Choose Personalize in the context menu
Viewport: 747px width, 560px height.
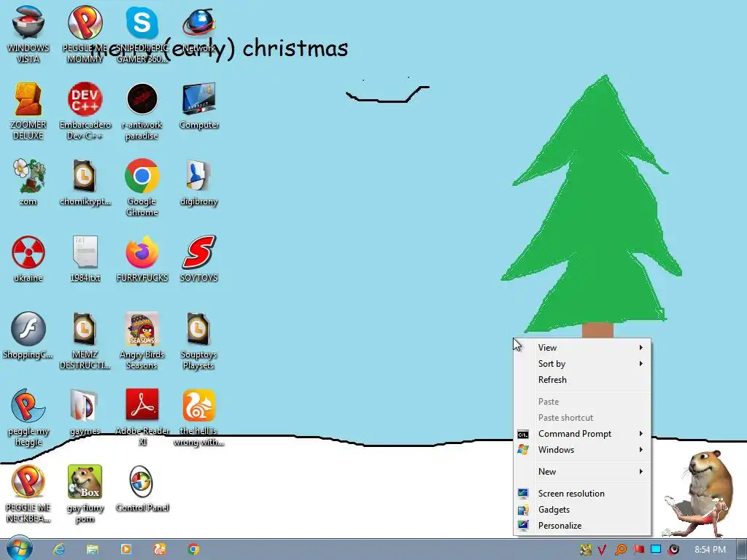(x=582, y=526)
